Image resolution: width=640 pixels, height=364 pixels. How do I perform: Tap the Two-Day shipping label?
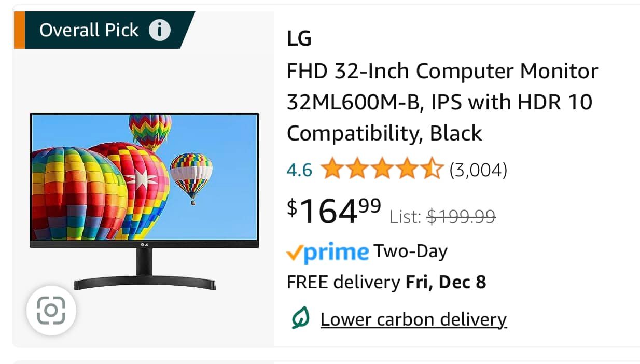tap(411, 252)
